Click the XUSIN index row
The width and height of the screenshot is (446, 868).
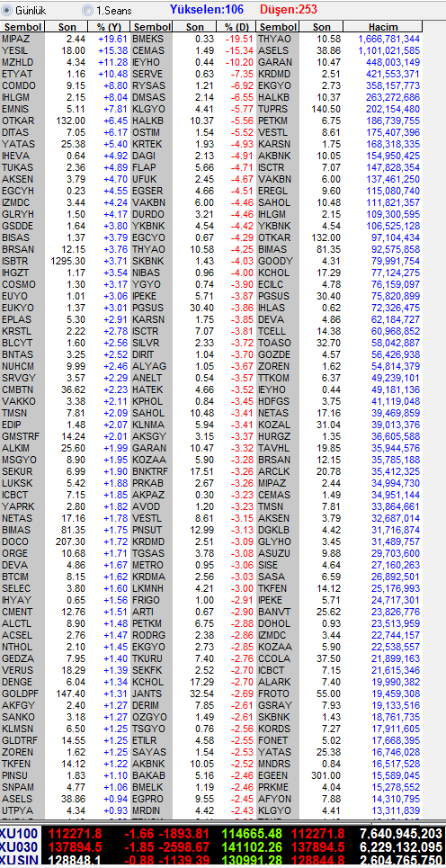pos(223,861)
